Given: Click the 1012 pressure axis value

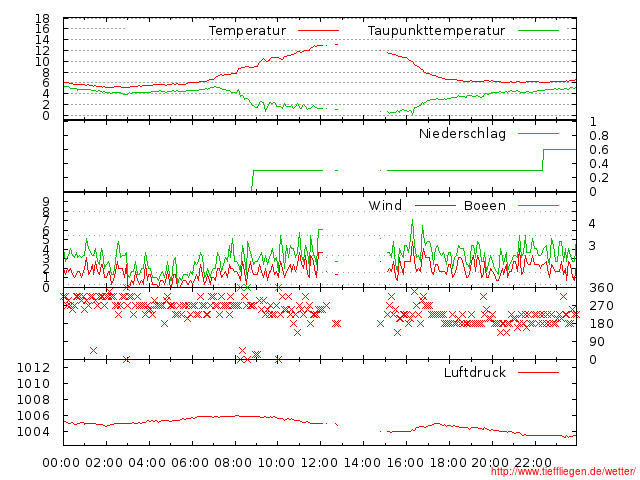Looking at the screenshot, I should pos(33,368).
